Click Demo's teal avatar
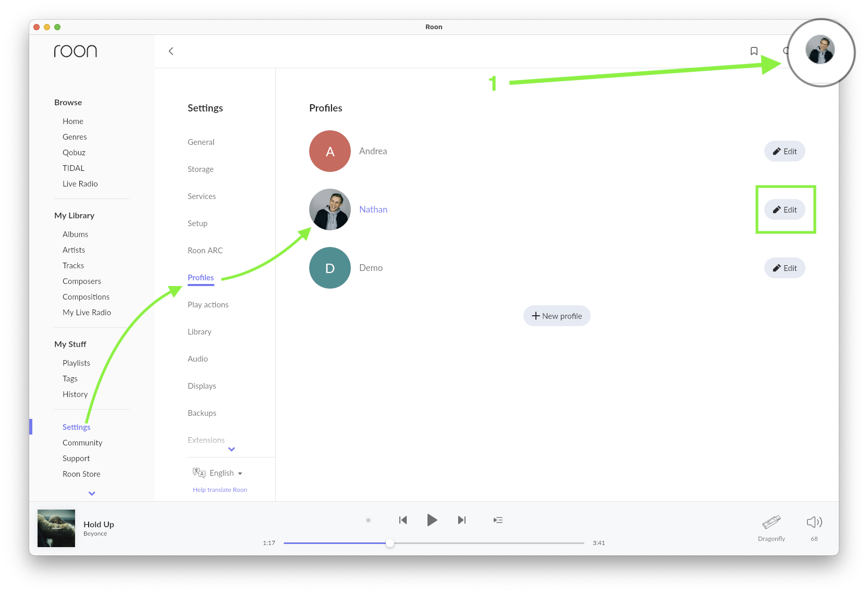Image resolution: width=868 pixels, height=594 pixels. (330, 268)
